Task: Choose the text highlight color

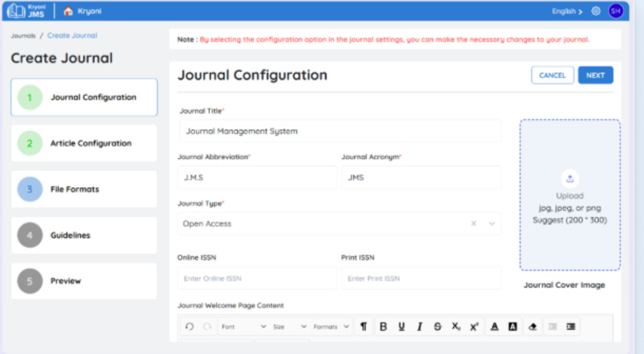Action: [513, 326]
